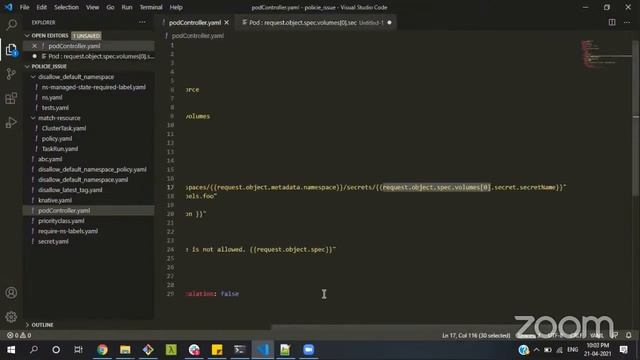Open disallow_default_namespace_policy.yaml file

pyautogui.click(x=92, y=169)
